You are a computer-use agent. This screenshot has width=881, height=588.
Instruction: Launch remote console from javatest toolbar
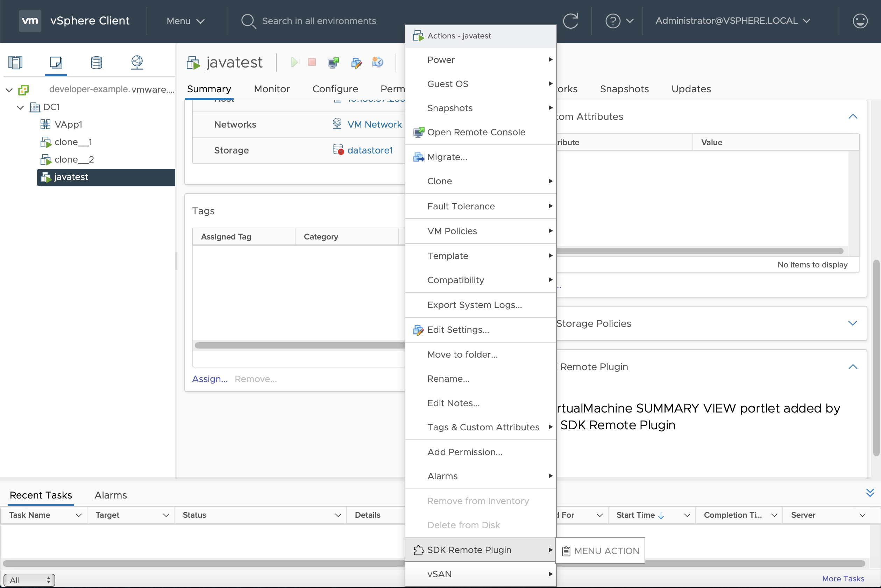click(x=333, y=62)
